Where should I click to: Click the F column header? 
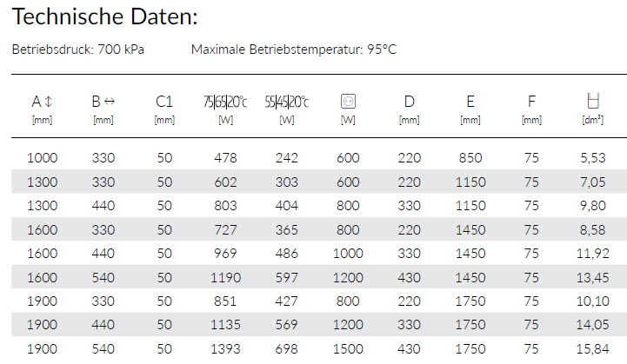pyautogui.click(x=531, y=102)
